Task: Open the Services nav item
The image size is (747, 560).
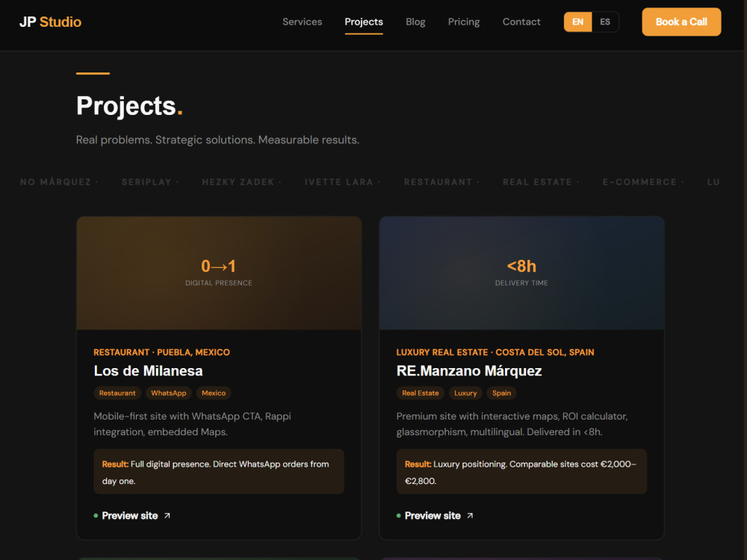Action: tap(302, 22)
